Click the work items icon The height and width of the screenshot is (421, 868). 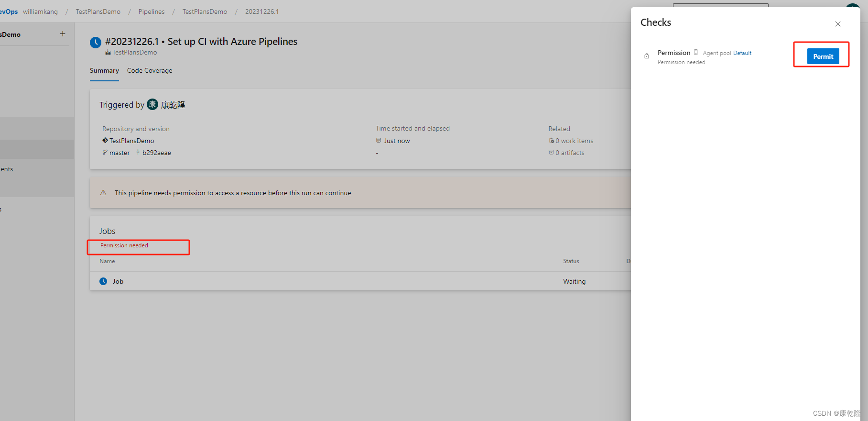tap(552, 141)
